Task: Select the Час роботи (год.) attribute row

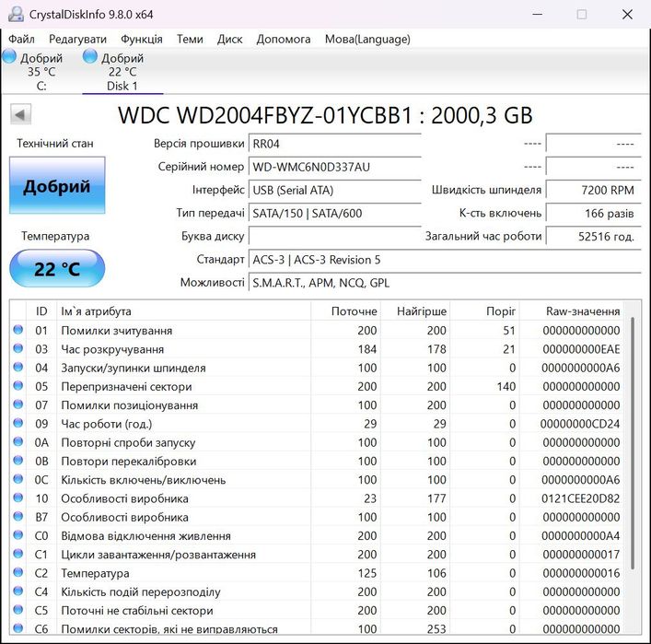Action: click(317, 424)
